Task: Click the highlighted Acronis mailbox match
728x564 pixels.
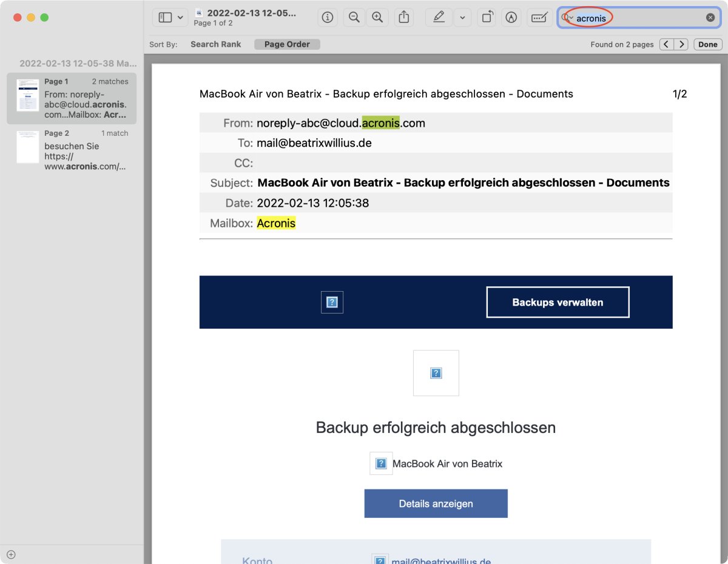Action: (x=276, y=223)
